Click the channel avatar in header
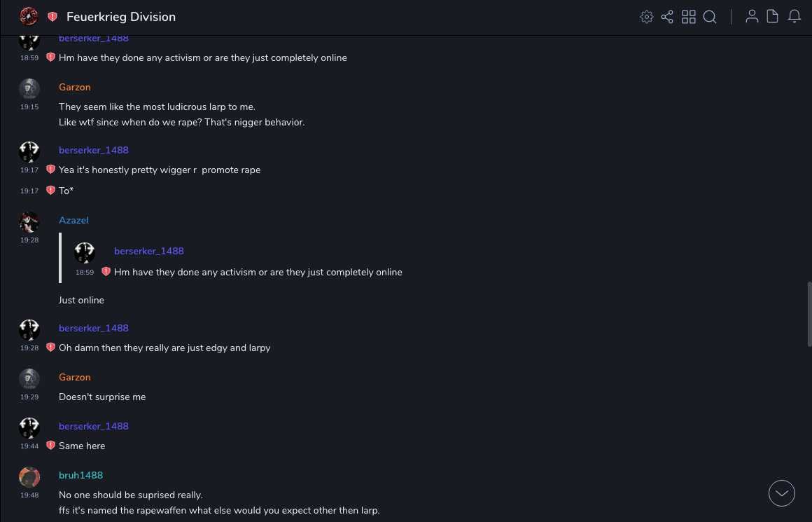Screen dimensions: 812x522 pos(29,17)
